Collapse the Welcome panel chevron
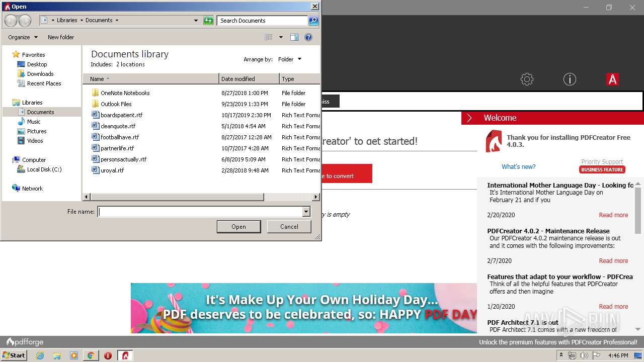 pyautogui.click(x=469, y=118)
